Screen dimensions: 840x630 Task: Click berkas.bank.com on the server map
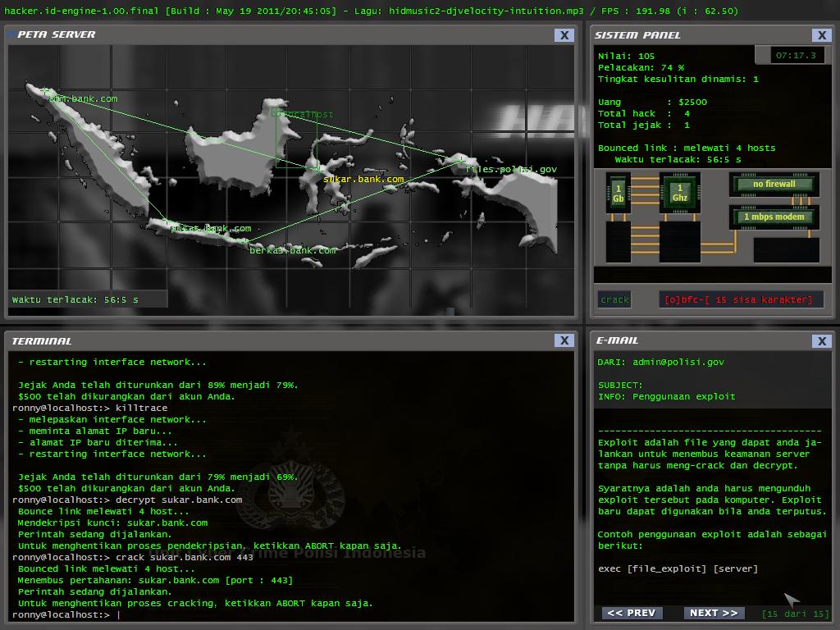click(292, 250)
